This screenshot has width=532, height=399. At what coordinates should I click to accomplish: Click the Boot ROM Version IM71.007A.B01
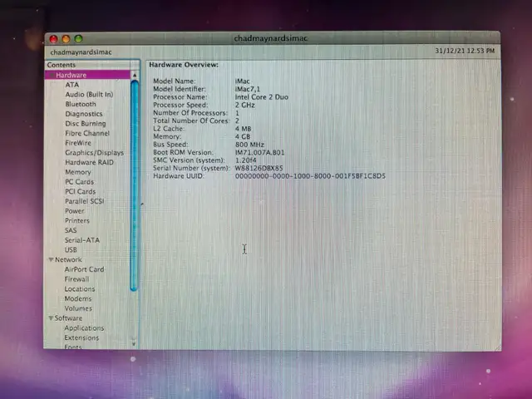pyautogui.click(x=259, y=152)
